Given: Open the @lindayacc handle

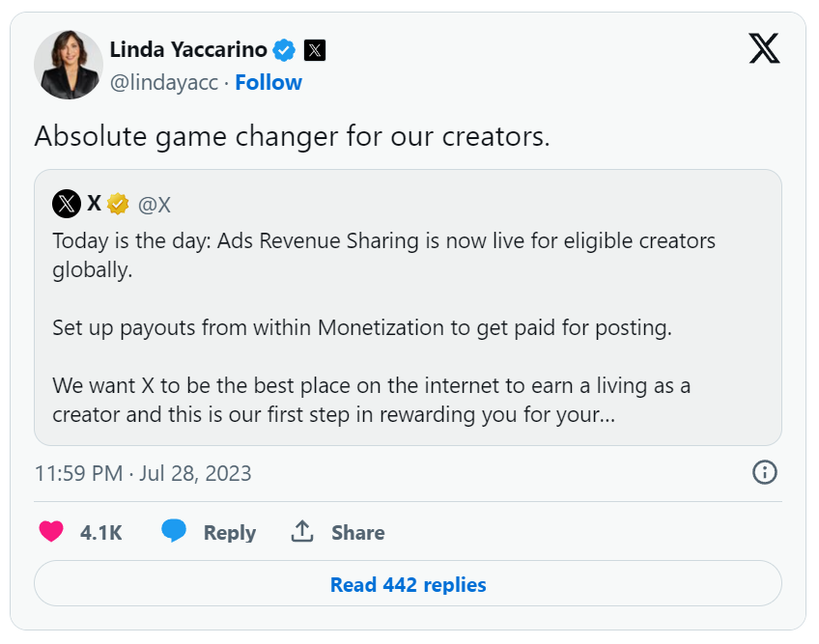Looking at the screenshot, I should click(x=164, y=82).
